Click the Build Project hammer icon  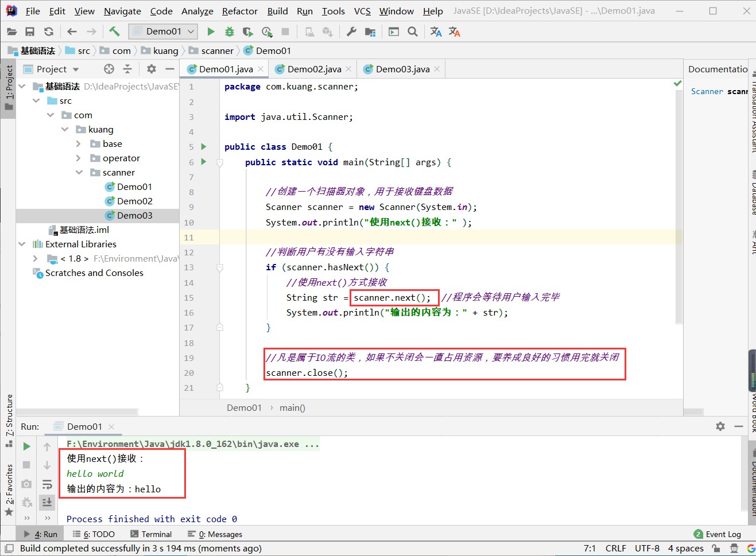tap(114, 32)
